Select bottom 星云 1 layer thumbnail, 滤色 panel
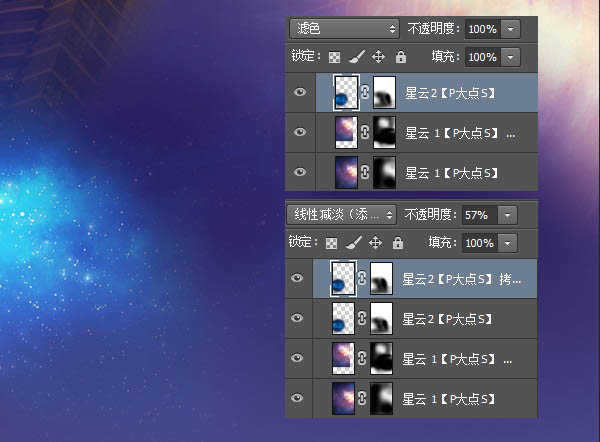 346,172
